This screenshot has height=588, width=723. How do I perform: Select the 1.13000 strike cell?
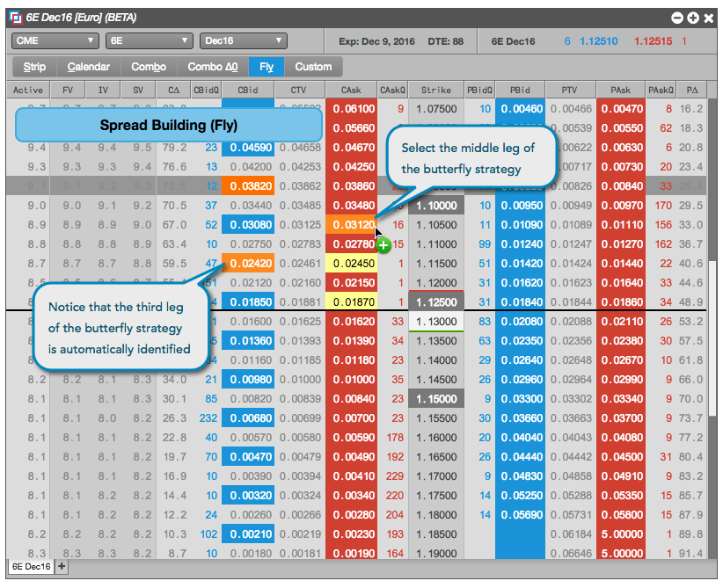[x=436, y=322]
